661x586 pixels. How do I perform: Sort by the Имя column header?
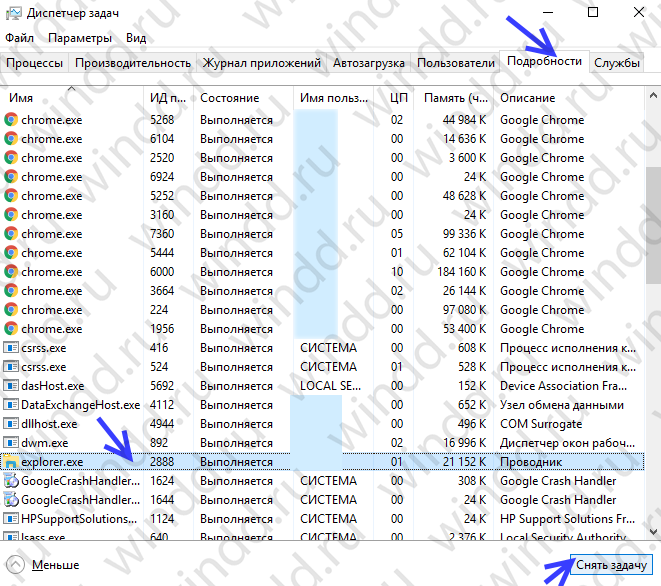click(x=72, y=98)
